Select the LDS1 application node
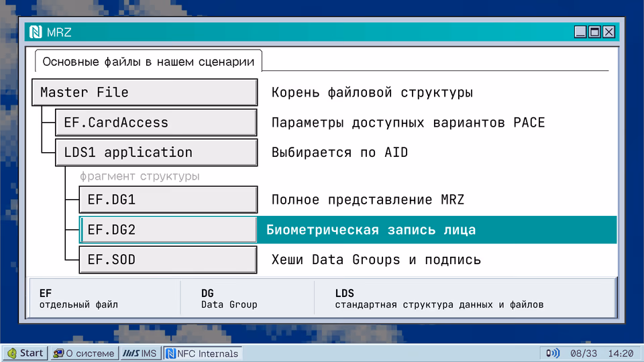The image size is (644, 362). [156, 152]
